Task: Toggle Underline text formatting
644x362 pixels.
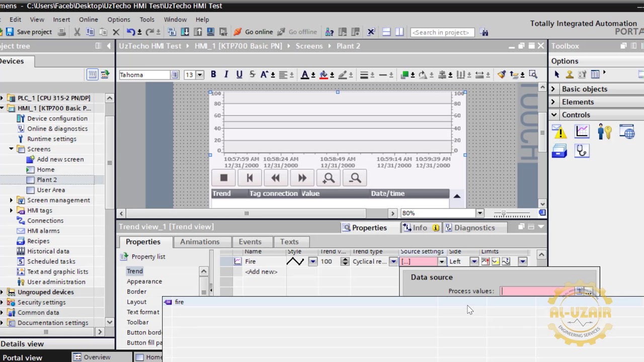Action: tap(239, 74)
